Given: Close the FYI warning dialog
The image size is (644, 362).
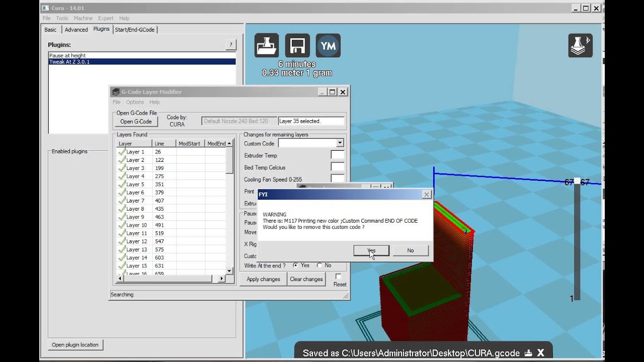Looking at the screenshot, I should (x=426, y=194).
